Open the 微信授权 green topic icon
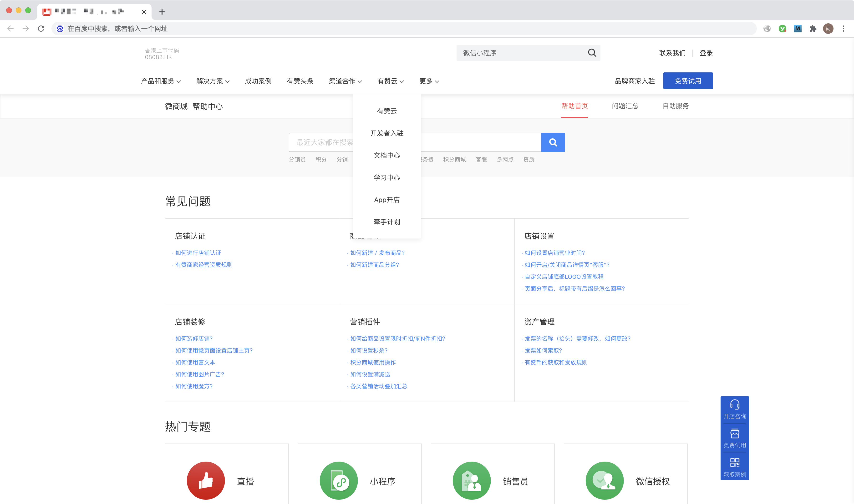Screen dimensions: 854x504 point(605,481)
